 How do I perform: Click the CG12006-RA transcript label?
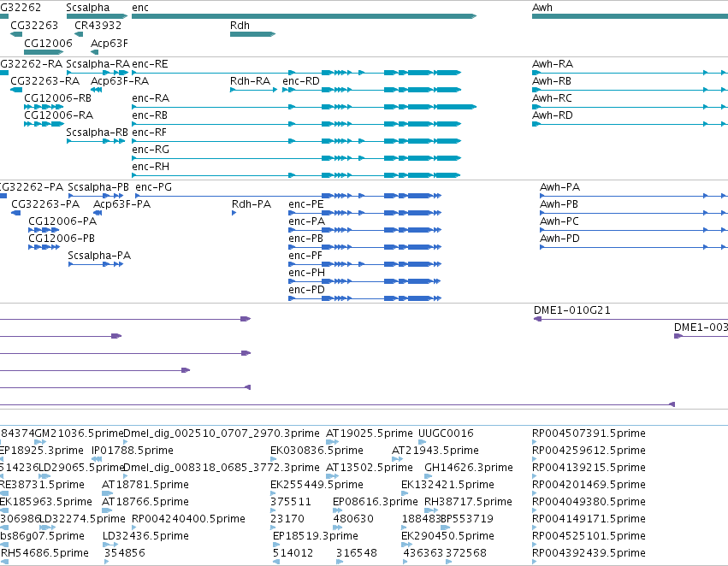(58, 115)
